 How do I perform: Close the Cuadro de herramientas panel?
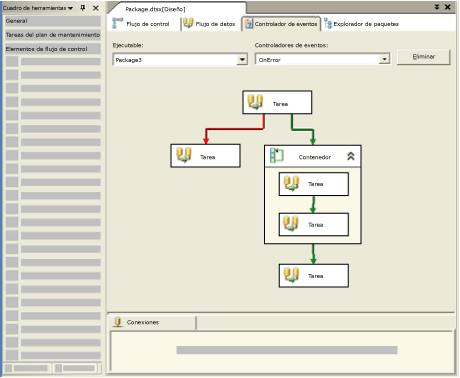(x=96, y=8)
